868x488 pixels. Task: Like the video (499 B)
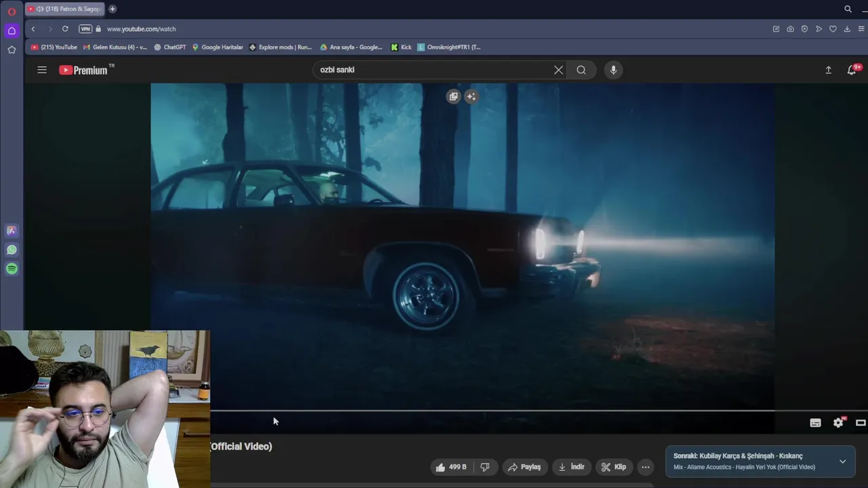pos(452,467)
